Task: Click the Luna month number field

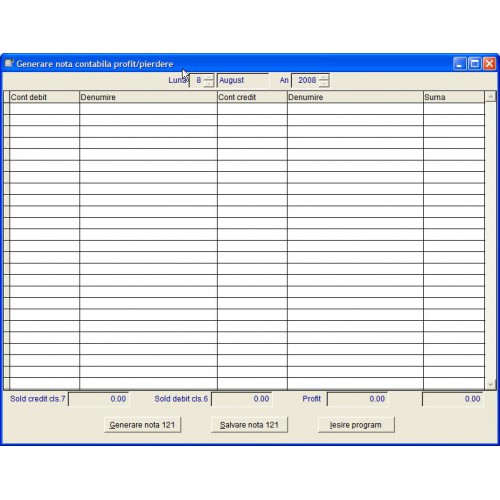Action: [197, 80]
